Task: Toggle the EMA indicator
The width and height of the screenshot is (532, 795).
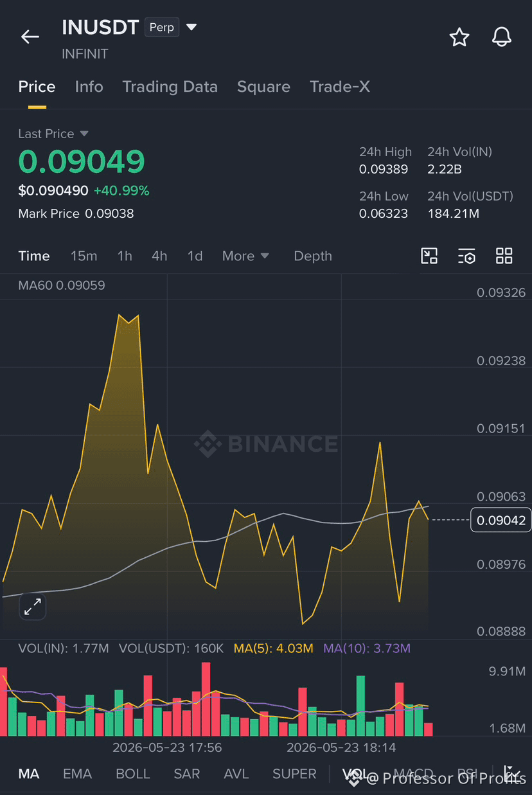Action: [77, 774]
